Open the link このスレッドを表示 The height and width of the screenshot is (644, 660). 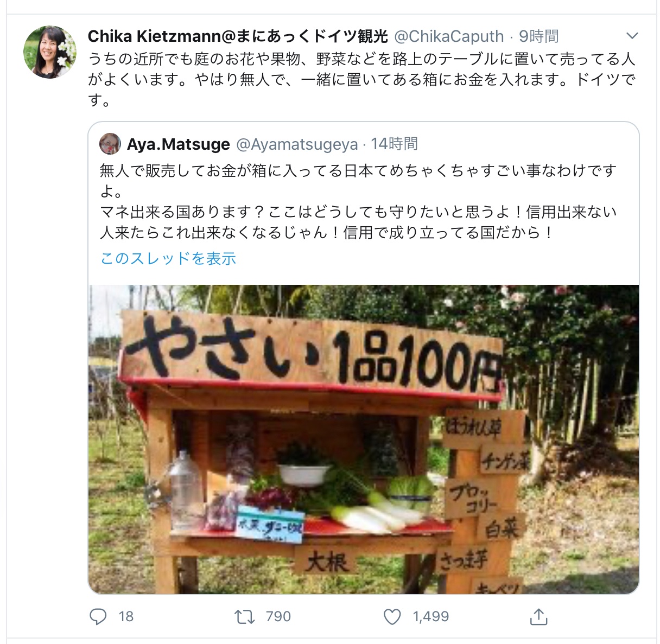[168, 258]
